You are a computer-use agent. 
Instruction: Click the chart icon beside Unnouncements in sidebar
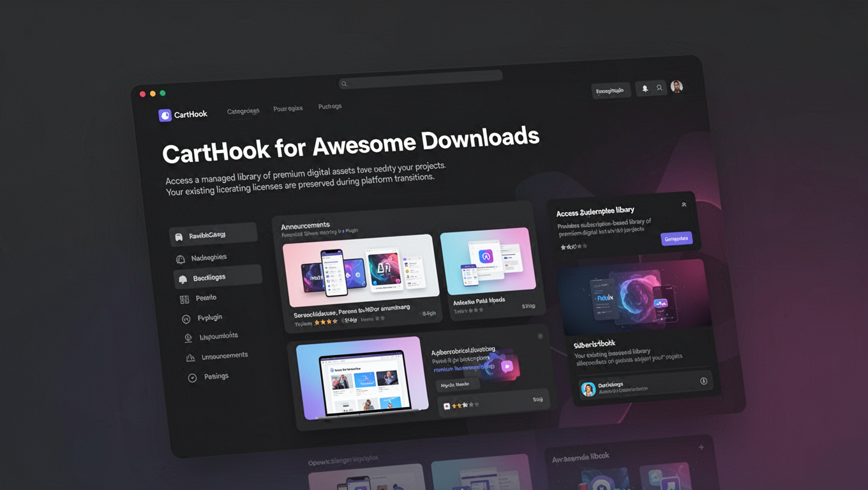[190, 357]
